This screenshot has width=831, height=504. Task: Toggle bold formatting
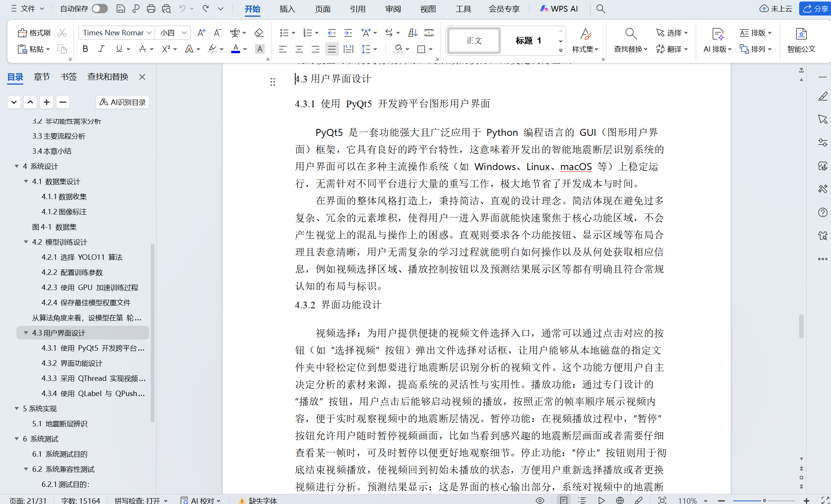[x=85, y=49]
